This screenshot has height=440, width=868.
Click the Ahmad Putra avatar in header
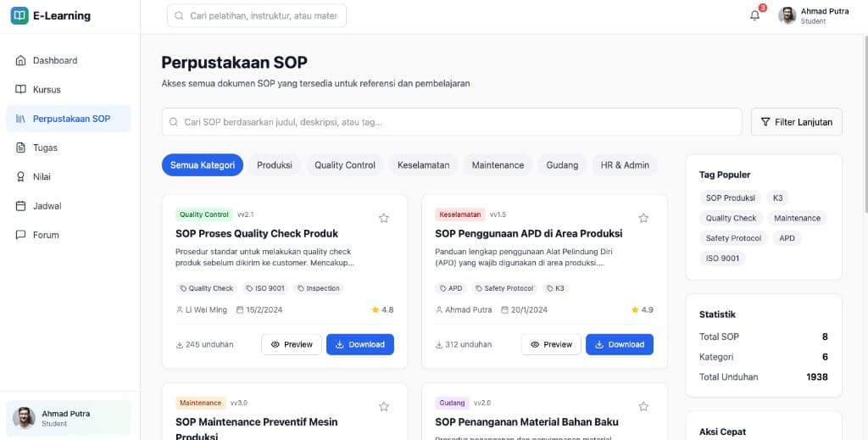click(x=787, y=15)
